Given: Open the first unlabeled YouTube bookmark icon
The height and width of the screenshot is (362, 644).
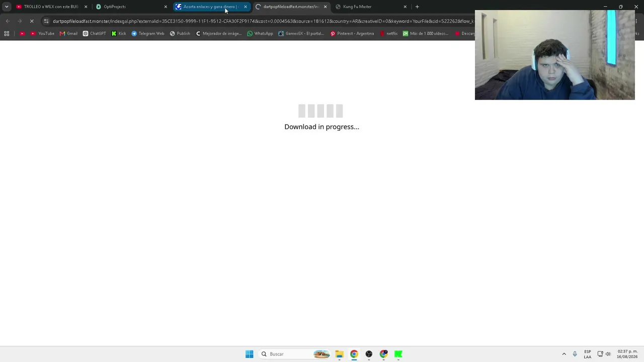Looking at the screenshot, I should point(22,34).
